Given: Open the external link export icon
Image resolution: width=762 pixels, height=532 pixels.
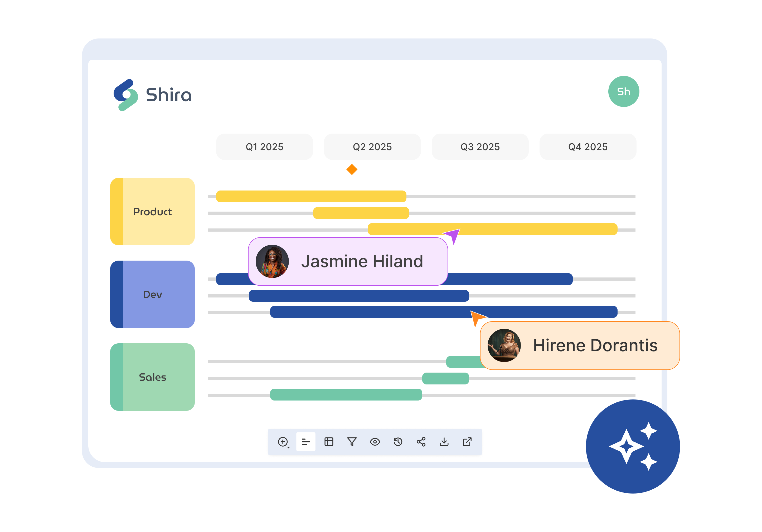Looking at the screenshot, I should click(467, 442).
